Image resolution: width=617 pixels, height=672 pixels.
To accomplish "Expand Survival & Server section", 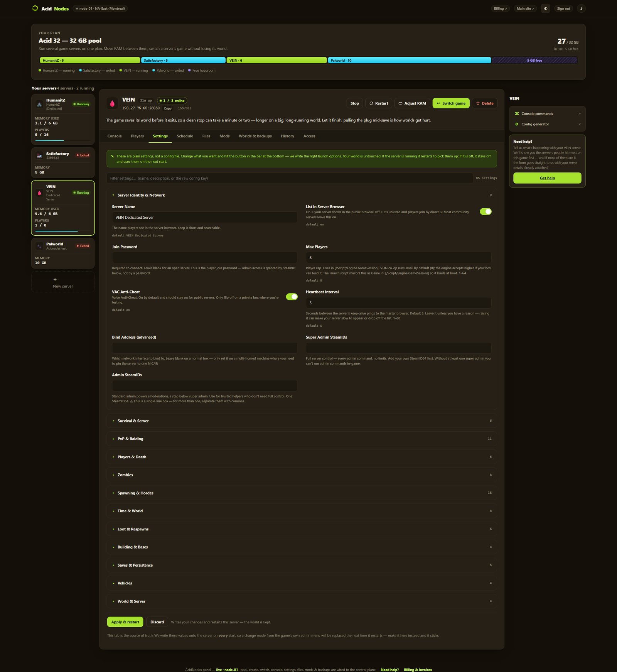I will [x=302, y=421].
